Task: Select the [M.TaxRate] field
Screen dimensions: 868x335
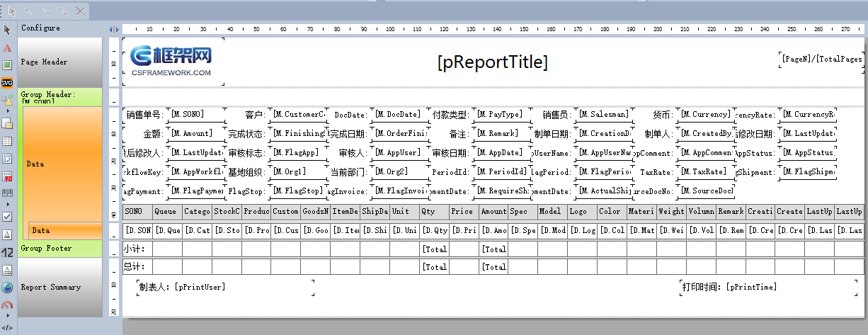Action: (x=706, y=171)
